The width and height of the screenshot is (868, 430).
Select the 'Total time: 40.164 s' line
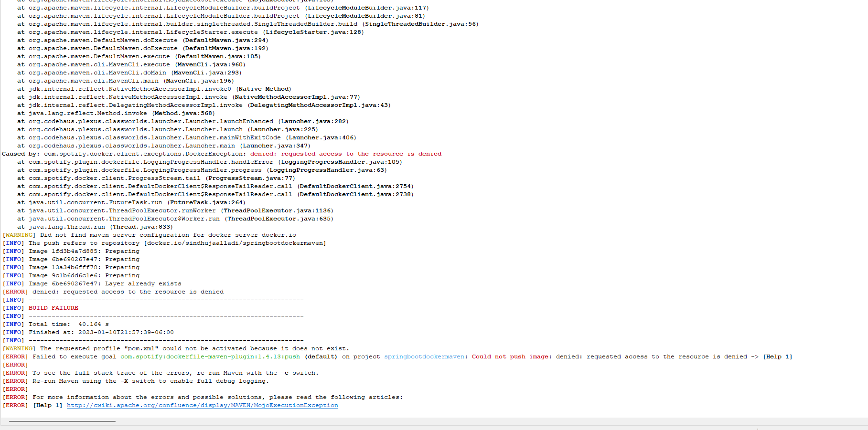click(x=56, y=324)
